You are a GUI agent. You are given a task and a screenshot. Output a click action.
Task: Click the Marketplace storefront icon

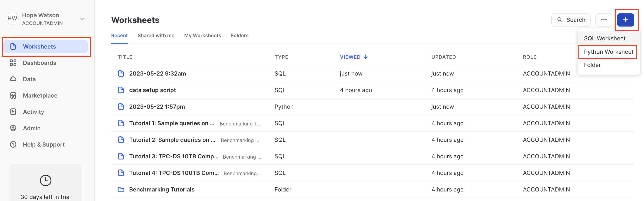point(13,96)
